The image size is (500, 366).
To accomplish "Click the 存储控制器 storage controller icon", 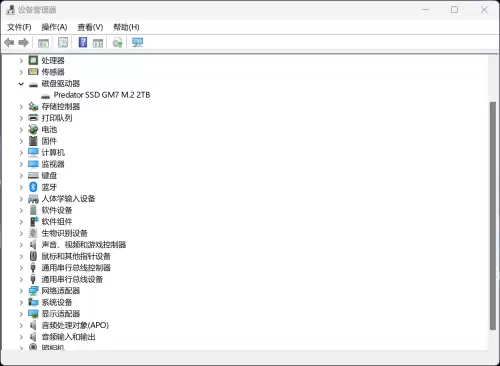I will [x=33, y=106].
